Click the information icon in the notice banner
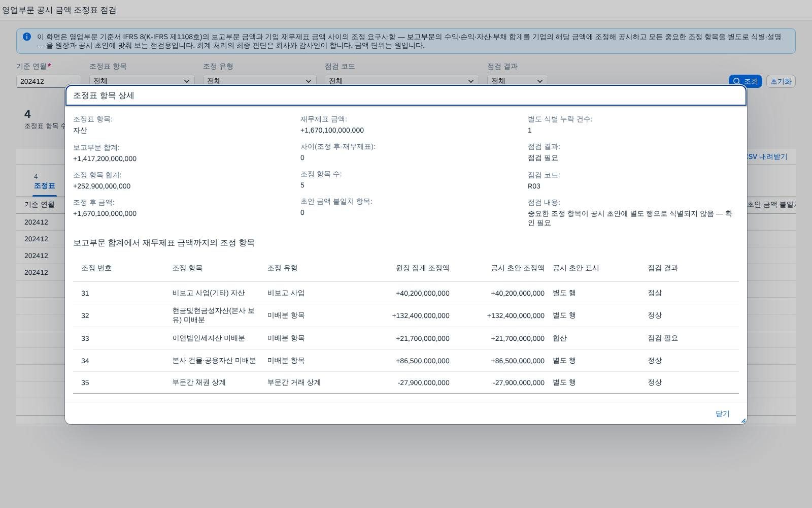 [x=27, y=37]
